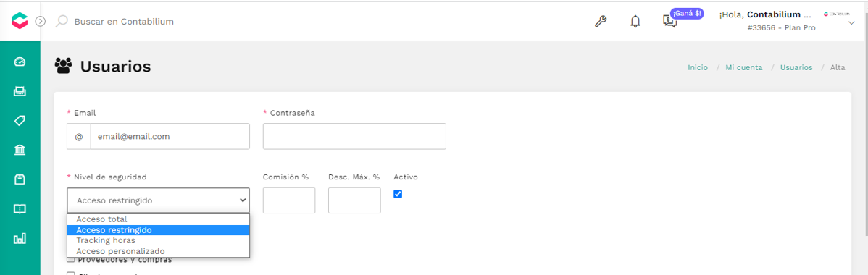The height and width of the screenshot is (275, 868).
Task: Open the printer invoicing sidebar icon
Action: pyautogui.click(x=20, y=91)
